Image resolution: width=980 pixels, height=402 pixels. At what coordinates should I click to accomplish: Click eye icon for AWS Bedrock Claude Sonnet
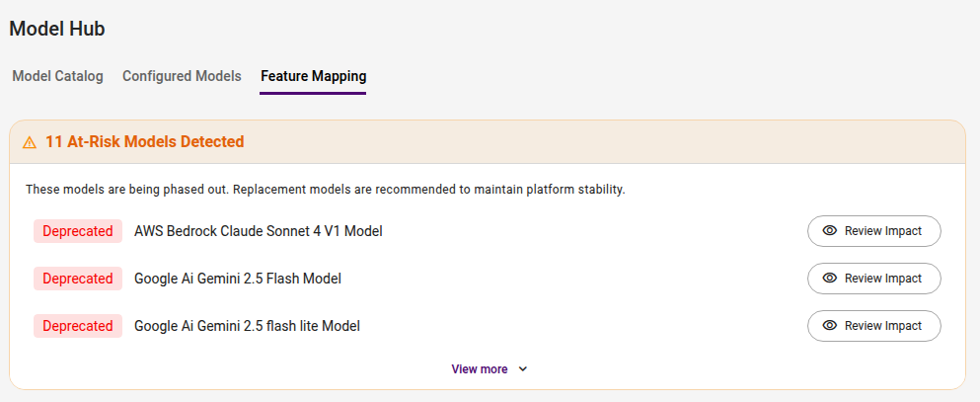[829, 231]
